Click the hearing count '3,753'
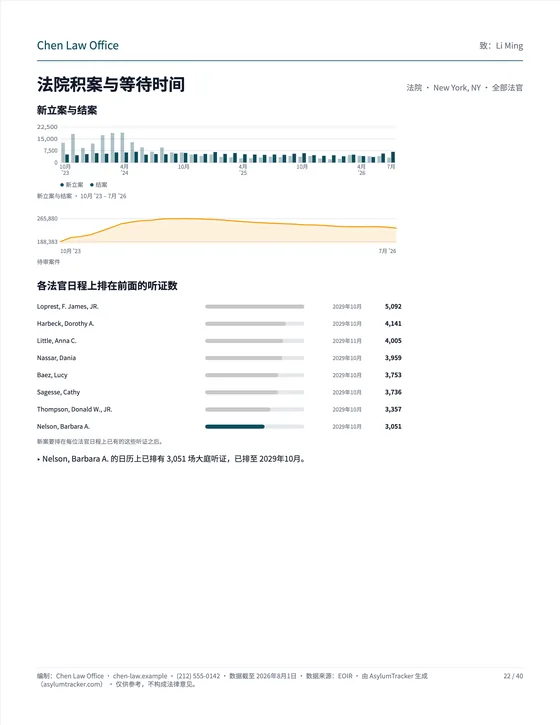Screen dimensions: 560x725 coord(393,375)
